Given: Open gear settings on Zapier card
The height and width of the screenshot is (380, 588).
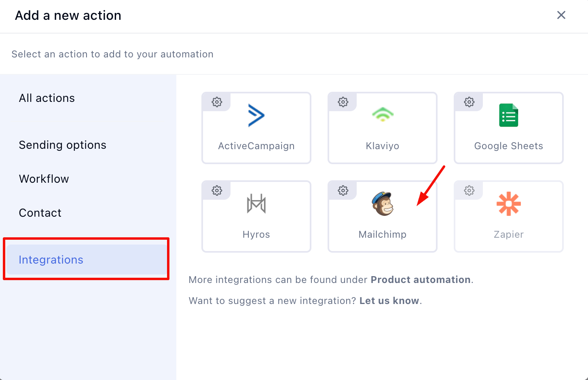Looking at the screenshot, I should (x=470, y=190).
